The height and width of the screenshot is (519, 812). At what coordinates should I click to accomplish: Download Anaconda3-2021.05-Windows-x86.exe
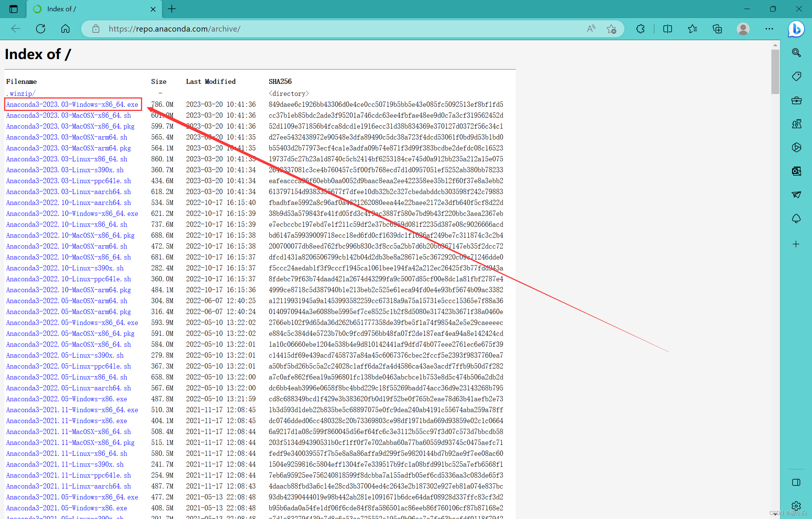[x=67, y=508]
